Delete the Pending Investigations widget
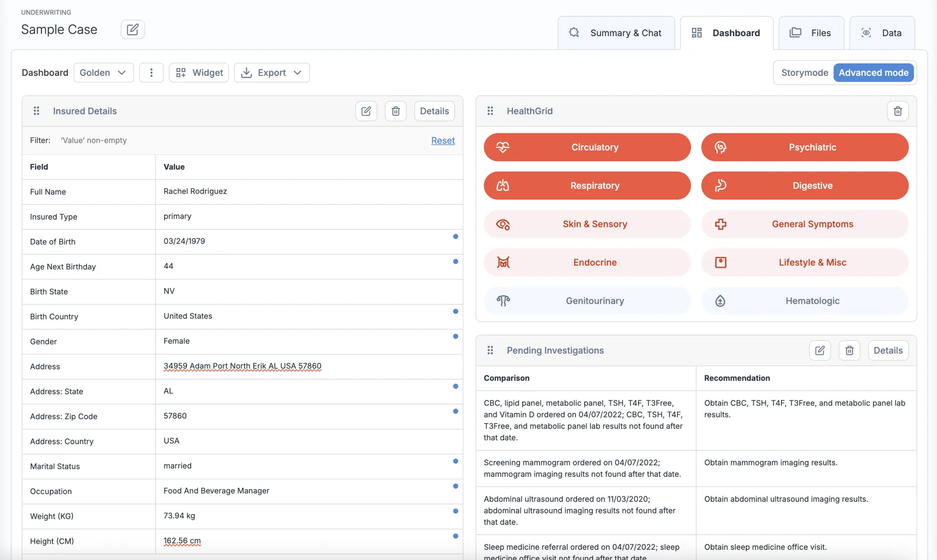Viewport: 937px width, 560px height. (x=849, y=350)
